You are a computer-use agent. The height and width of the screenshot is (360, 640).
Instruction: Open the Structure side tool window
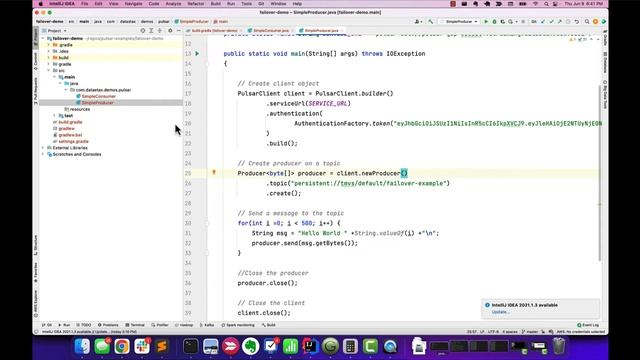[36, 245]
